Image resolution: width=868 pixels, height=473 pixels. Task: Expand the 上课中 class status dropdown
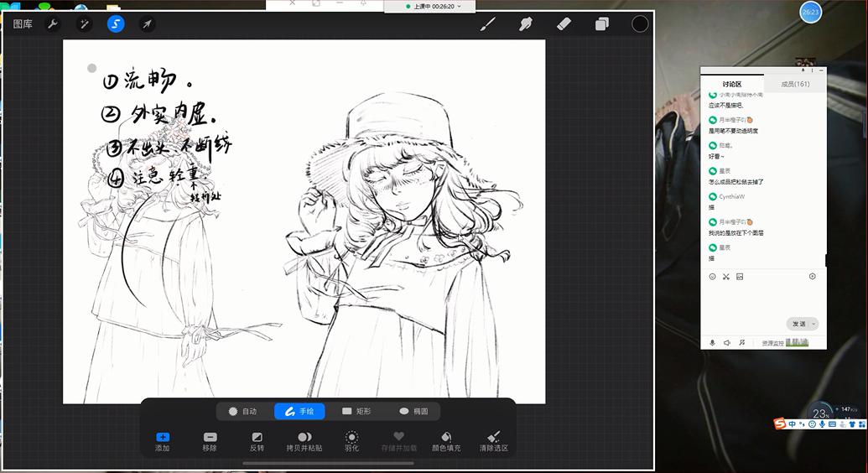(x=460, y=6)
